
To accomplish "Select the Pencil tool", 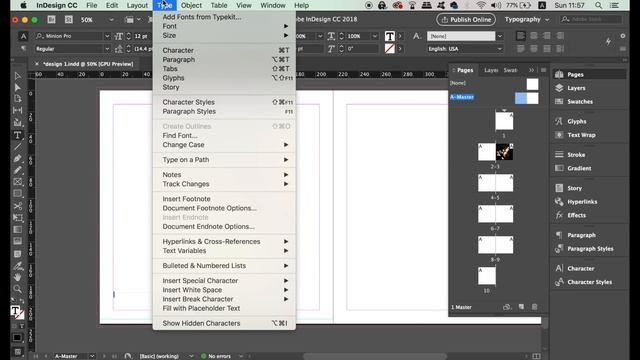I will pyautogui.click(x=18, y=170).
